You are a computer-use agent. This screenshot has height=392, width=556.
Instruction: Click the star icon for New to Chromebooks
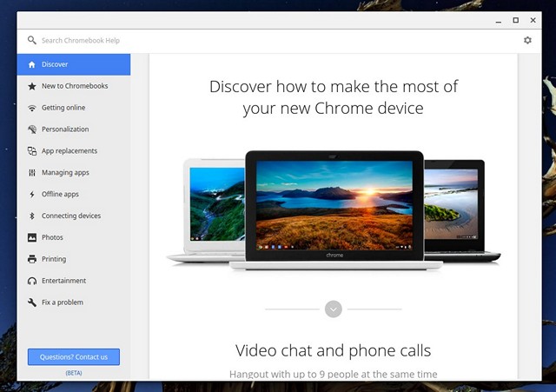[32, 86]
